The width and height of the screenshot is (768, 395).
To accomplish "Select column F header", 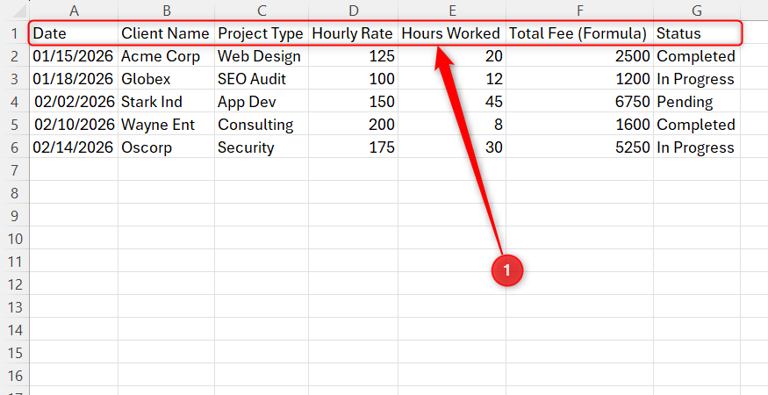I will click(580, 10).
